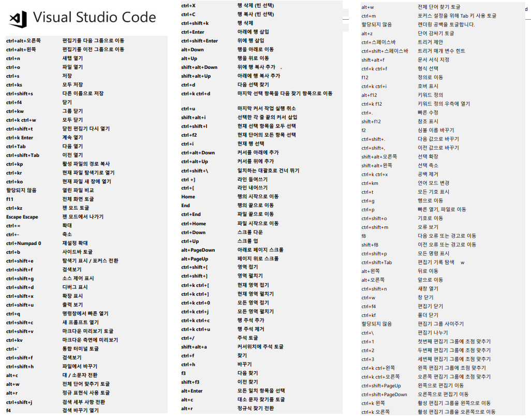Screen dimensions: 531x420
Task: Click "활성 파일의 경로 복사" text
Action: point(86,164)
